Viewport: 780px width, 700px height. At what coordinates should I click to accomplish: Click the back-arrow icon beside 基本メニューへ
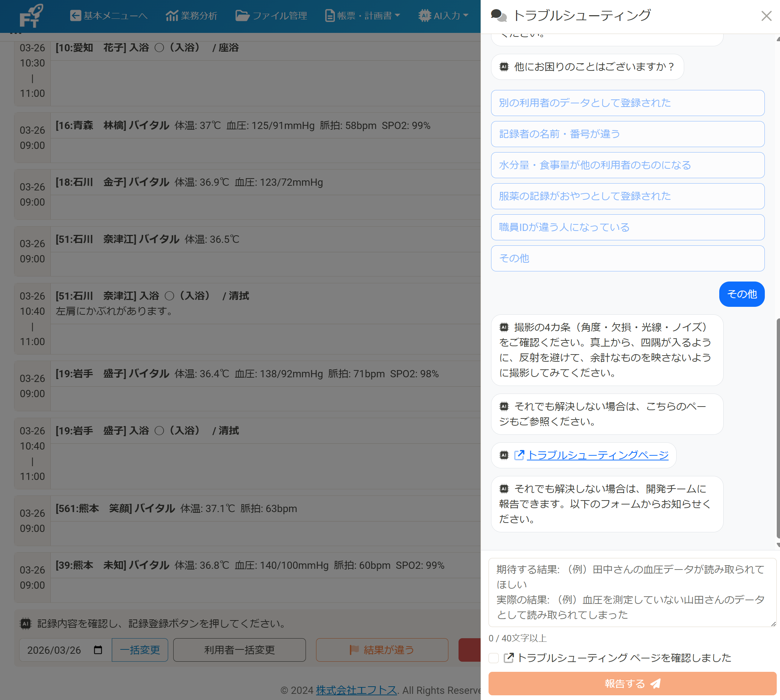[x=75, y=16]
